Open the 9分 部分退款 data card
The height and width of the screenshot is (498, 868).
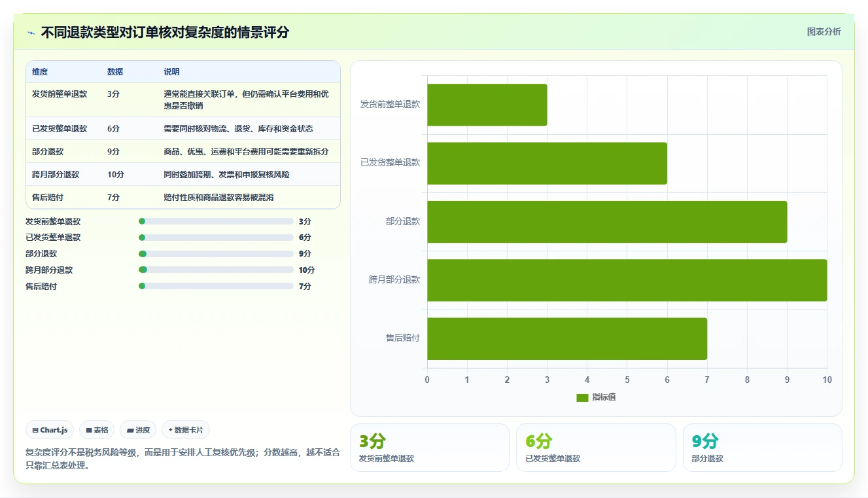tap(762, 448)
